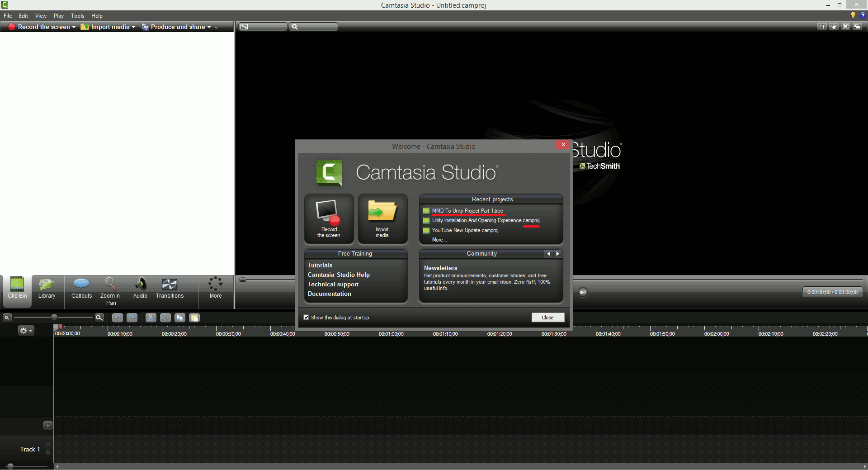Click the Newsletters heading in Community
The height and width of the screenshot is (470, 868).
tap(440, 268)
